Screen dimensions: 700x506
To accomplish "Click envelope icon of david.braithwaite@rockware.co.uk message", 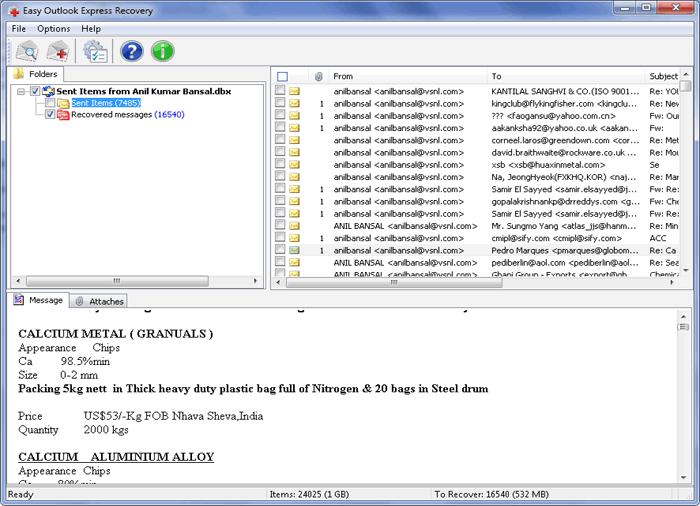I will [x=294, y=152].
